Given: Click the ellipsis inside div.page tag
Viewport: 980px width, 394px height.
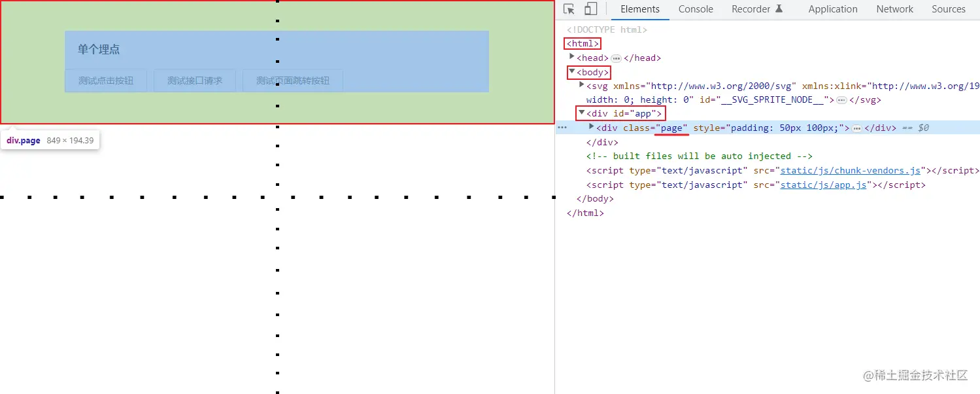Looking at the screenshot, I should 856,128.
